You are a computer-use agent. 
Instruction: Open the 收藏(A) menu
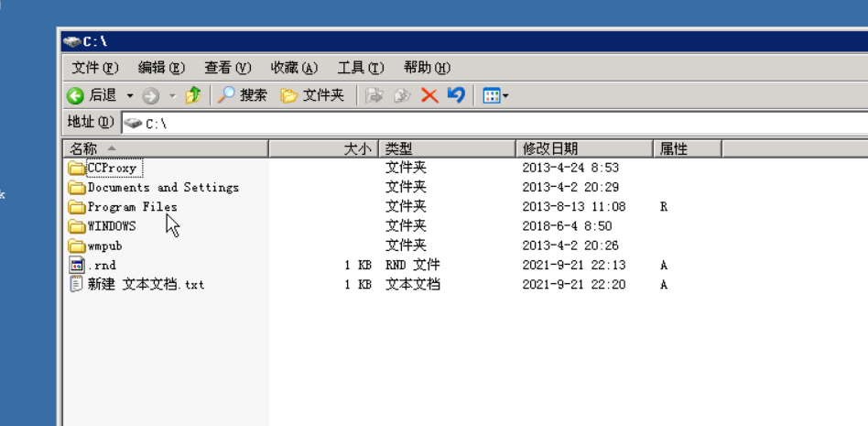tap(294, 68)
